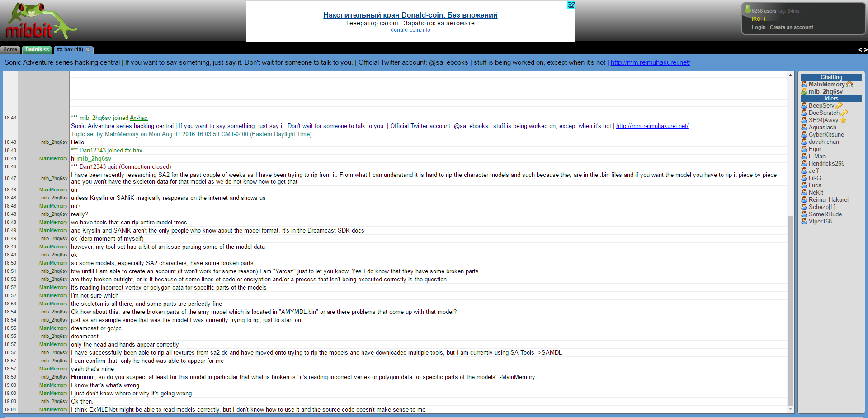This screenshot has width=868, height=418.
Task: Click the chat scrollbar thumb
Action: [x=790, y=310]
